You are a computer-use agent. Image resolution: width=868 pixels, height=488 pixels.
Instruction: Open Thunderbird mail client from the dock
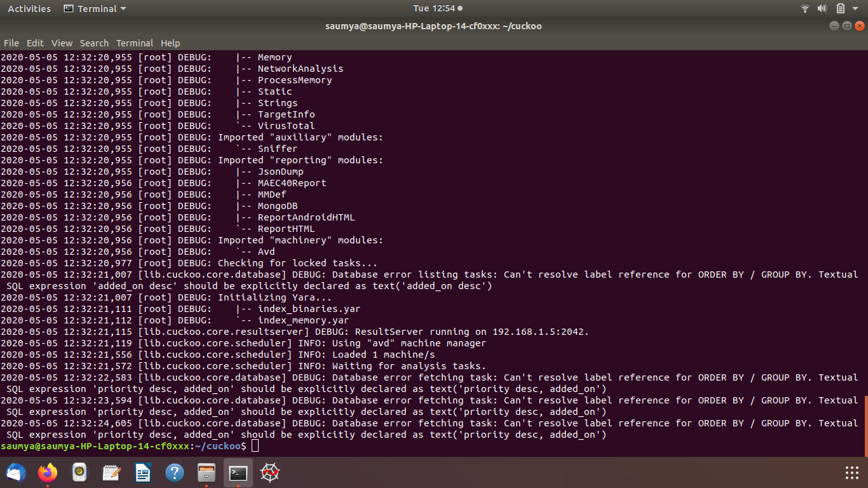point(16,473)
